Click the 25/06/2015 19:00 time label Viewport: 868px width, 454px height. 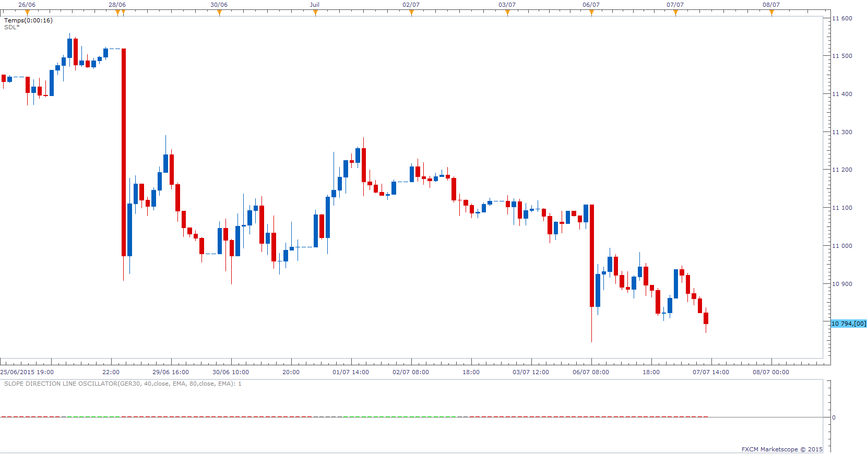(x=27, y=372)
